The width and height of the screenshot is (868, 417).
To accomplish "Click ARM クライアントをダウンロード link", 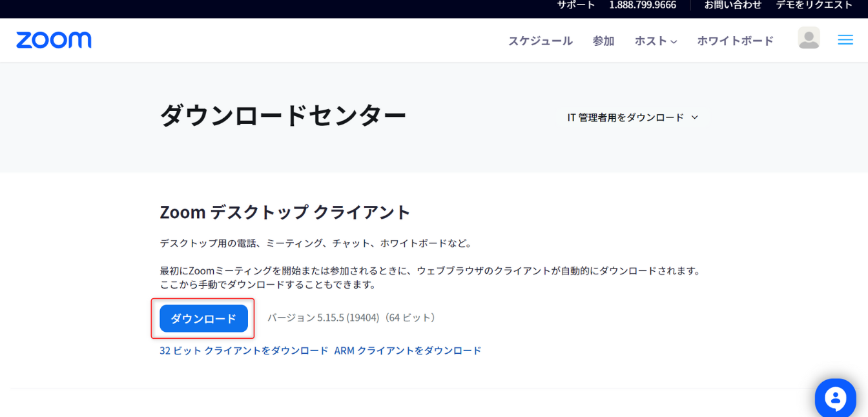I will pyautogui.click(x=408, y=351).
